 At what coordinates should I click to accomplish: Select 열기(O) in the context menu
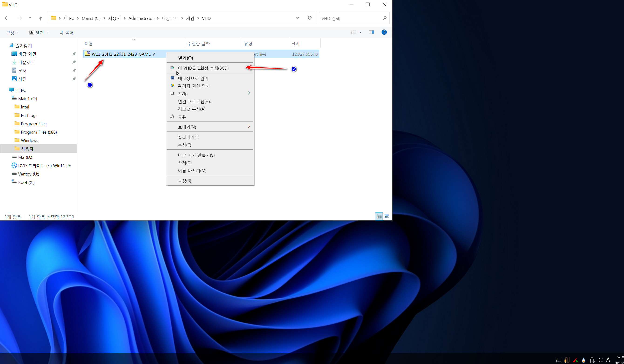click(210, 58)
